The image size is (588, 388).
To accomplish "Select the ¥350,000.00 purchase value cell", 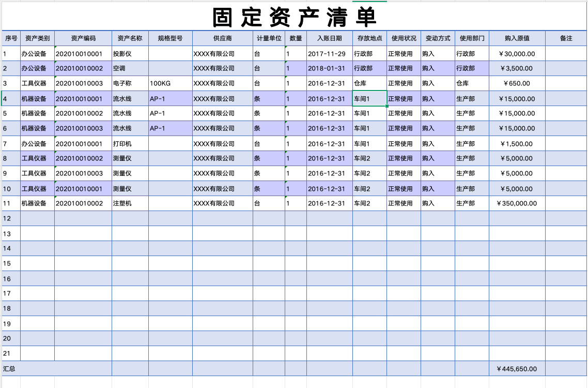I will [x=517, y=203].
